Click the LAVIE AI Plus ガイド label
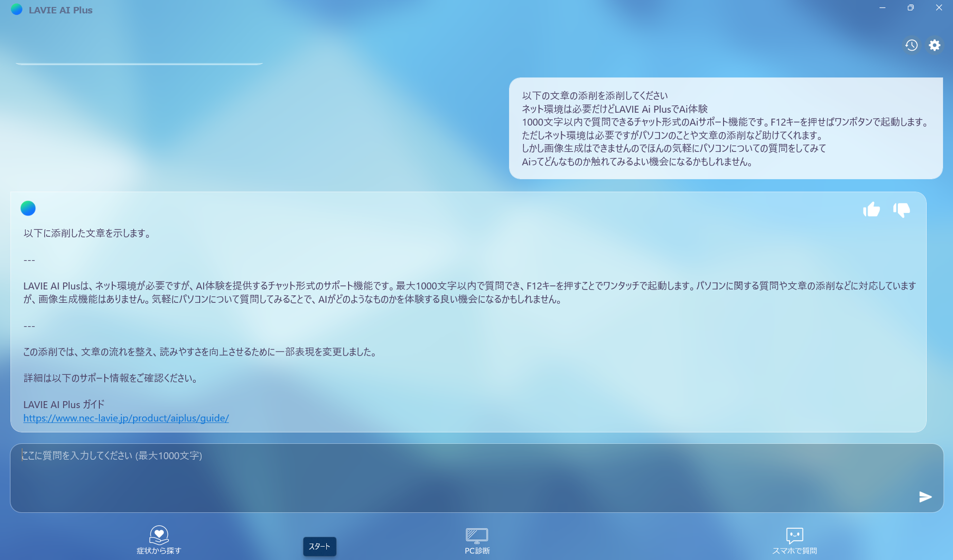The height and width of the screenshot is (560, 953). click(x=63, y=404)
